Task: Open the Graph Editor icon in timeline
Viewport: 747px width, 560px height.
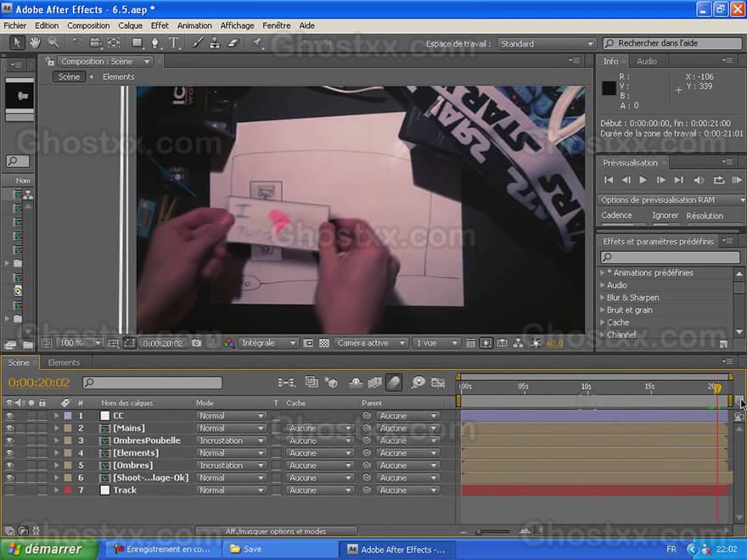Action: (x=438, y=383)
